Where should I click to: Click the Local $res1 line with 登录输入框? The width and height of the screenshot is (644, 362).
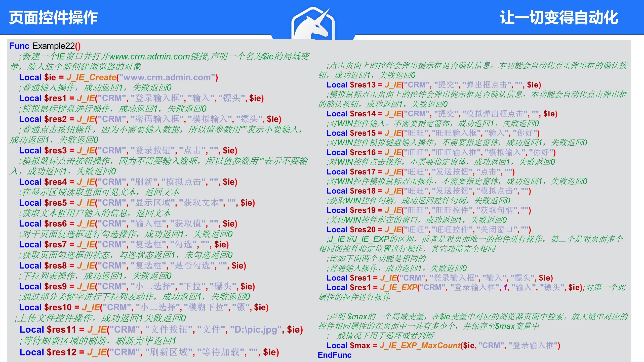click(141, 98)
